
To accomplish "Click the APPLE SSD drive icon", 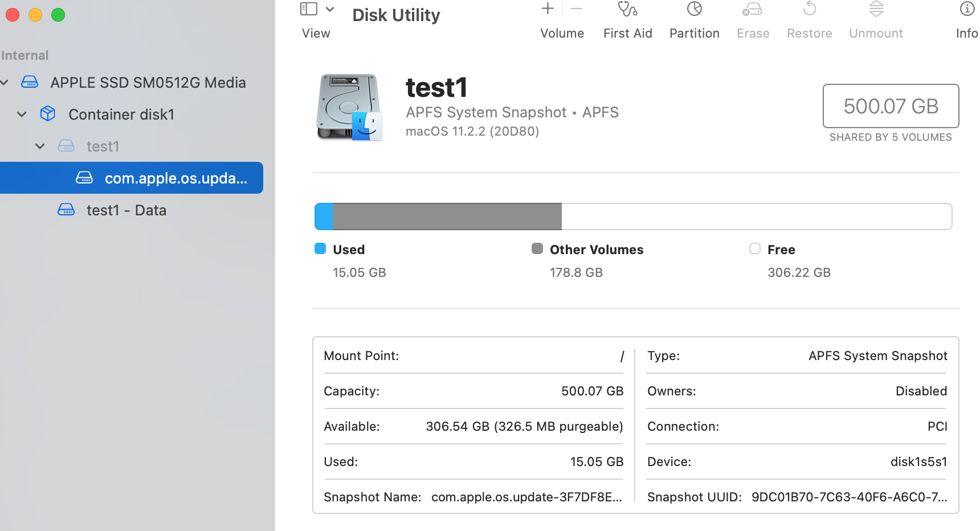I will click(30, 82).
